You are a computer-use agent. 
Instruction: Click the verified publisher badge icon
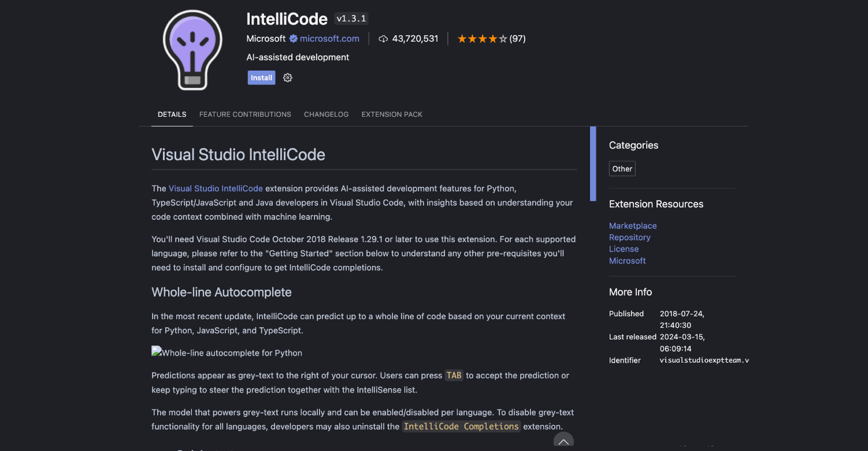pos(293,39)
